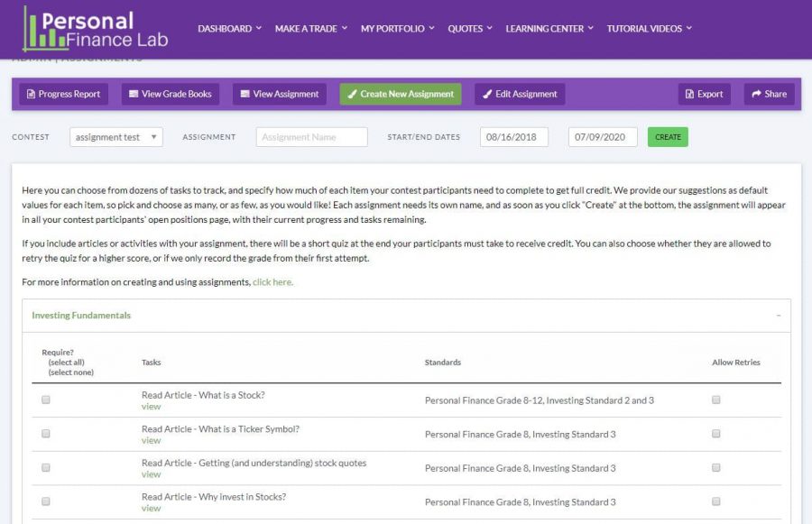Image resolution: width=812 pixels, height=524 pixels.
Task: Open the My Portfolio menu
Action: click(x=396, y=28)
